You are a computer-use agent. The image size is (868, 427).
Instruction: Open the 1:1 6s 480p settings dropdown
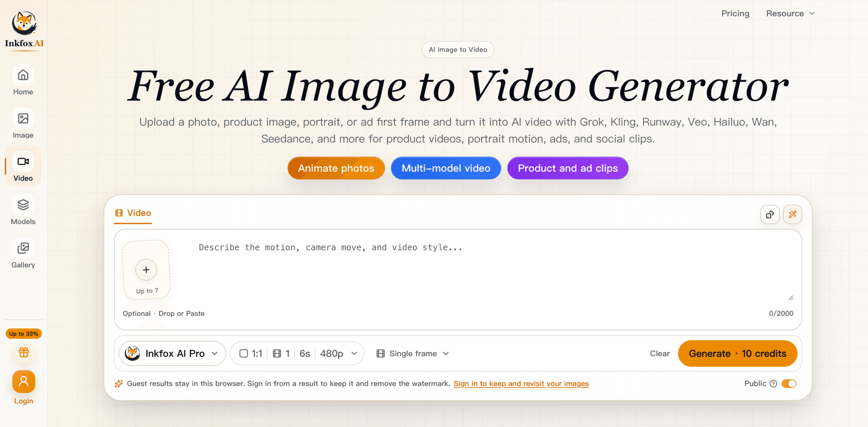click(297, 353)
